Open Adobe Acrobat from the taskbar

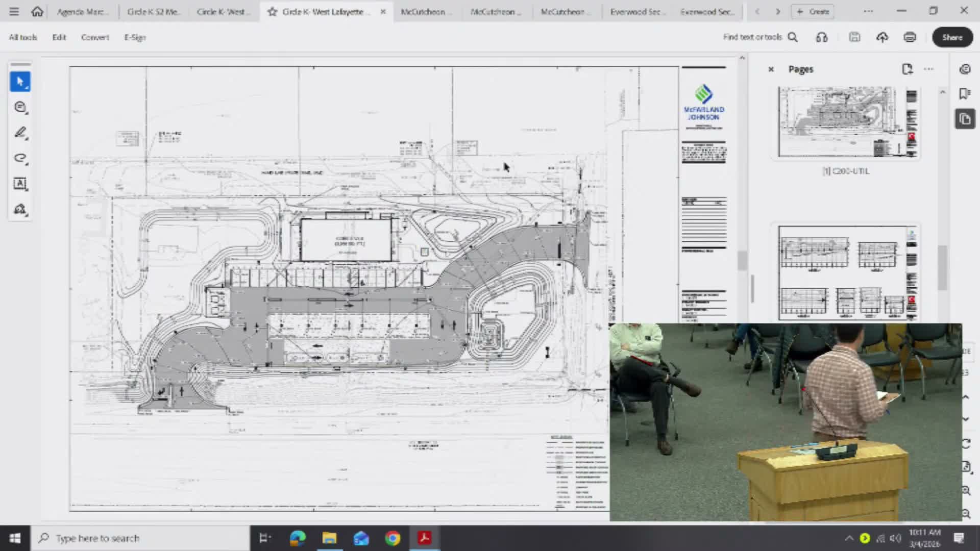tap(424, 538)
